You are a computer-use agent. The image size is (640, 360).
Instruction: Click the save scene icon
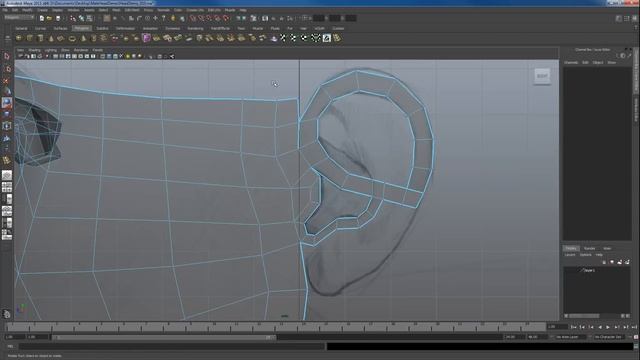click(x=58, y=18)
